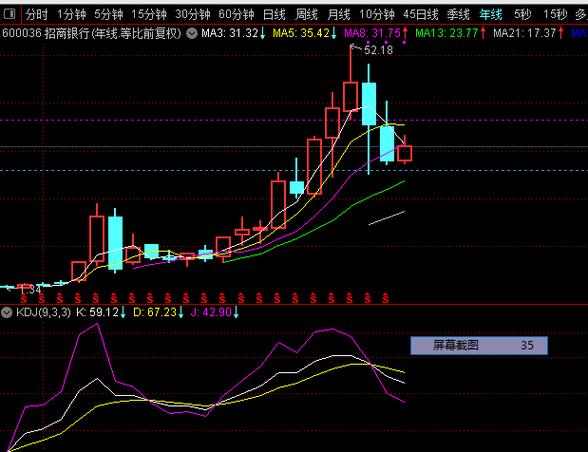Expand the dropdown beside 招商银行 chart title
588x452 pixels.
(x=192, y=34)
